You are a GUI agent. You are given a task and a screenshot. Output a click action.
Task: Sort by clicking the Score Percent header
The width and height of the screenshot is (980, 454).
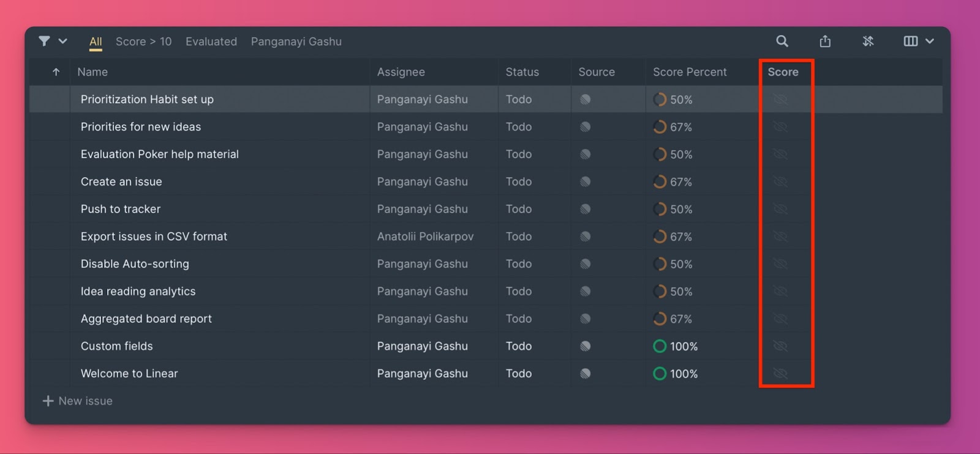(690, 72)
